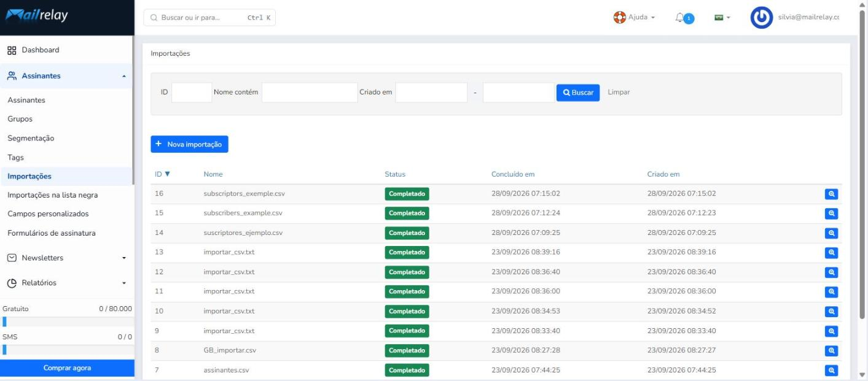The image size is (868, 381).
Task: Open the language flag dropdown
Action: (x=722, y=18)
